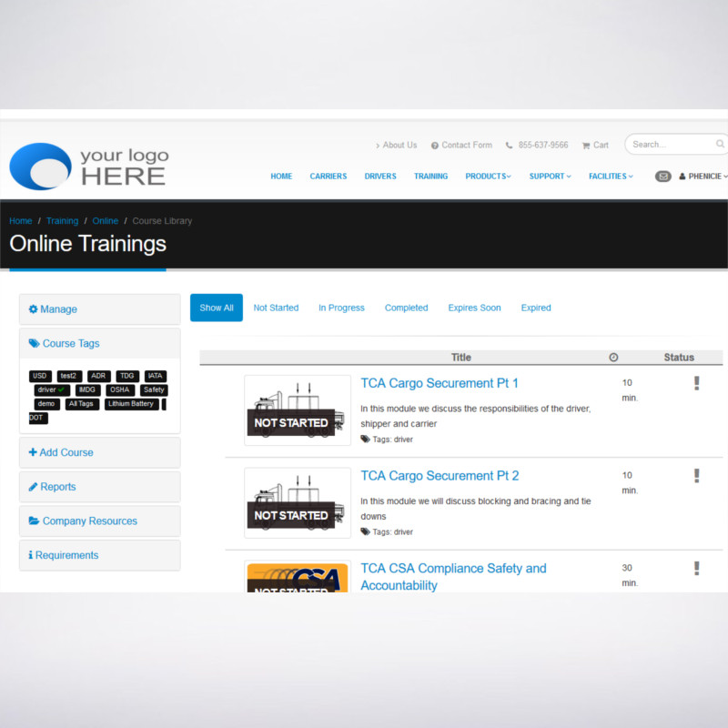The width and height of the screenshot is (728, 728).
Task: Expand the Products dropdown menu
Action: pos(488,177)
